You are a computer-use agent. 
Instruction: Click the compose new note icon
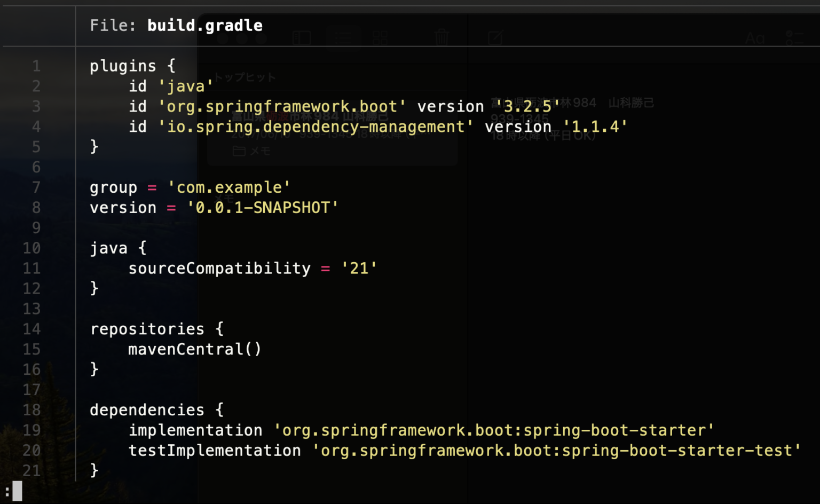495,38
